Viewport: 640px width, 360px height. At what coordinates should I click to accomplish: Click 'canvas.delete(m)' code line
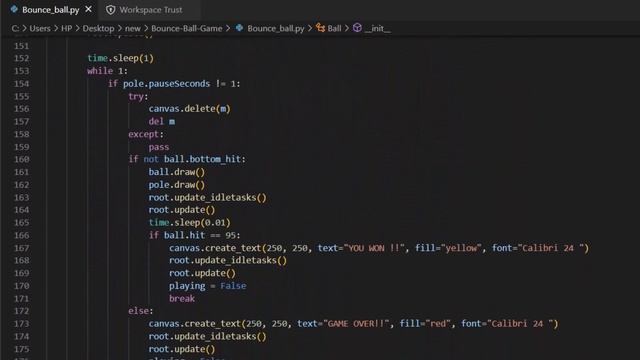click(189, 109)
